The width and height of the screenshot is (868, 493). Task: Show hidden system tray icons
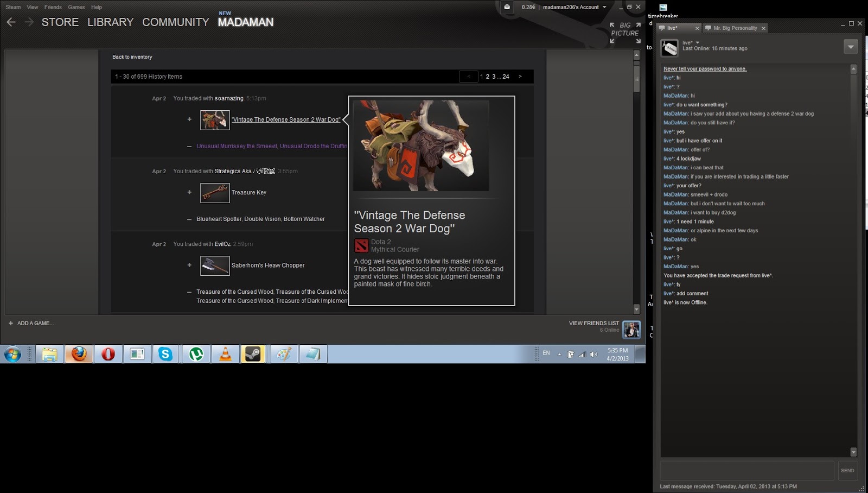pyautogui.click(x=559, y=355)
